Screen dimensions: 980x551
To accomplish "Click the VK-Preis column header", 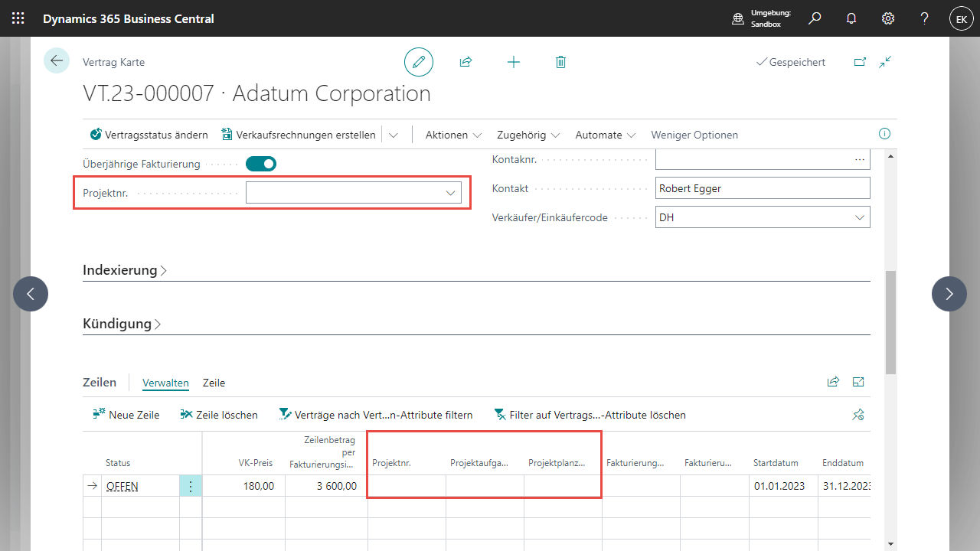I will (x=256, y=463).
